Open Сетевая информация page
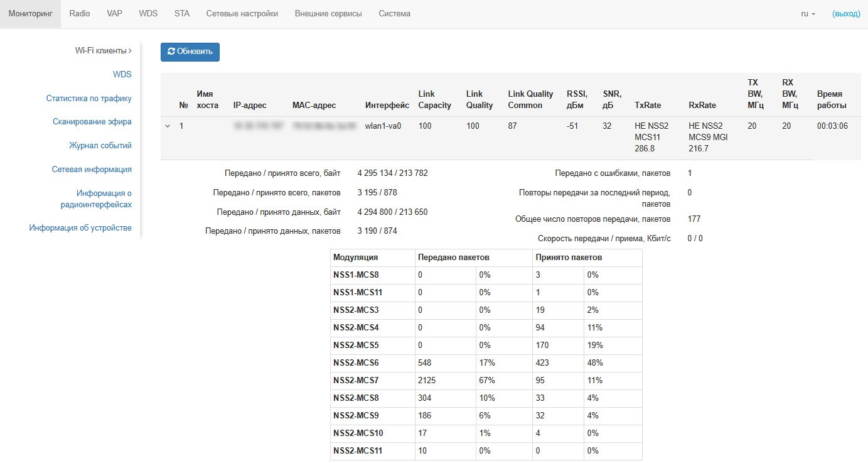Image resolution: width=868 pixels, height=463 pixels. point(92,170)
